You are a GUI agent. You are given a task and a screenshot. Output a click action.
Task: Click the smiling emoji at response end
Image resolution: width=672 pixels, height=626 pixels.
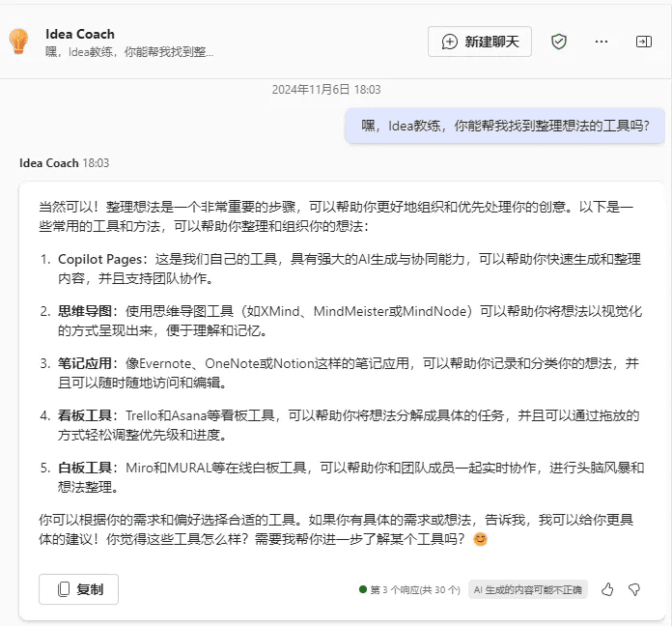click(480, 539)
